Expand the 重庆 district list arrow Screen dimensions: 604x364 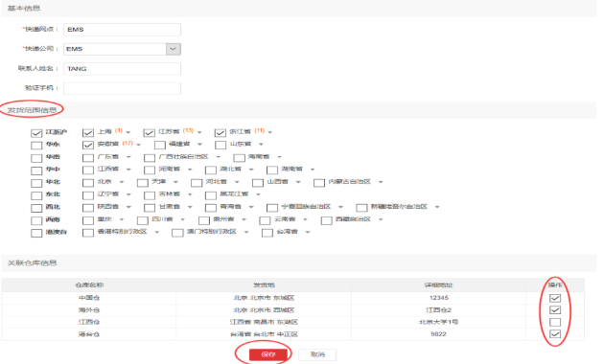(x=122, y=219)
